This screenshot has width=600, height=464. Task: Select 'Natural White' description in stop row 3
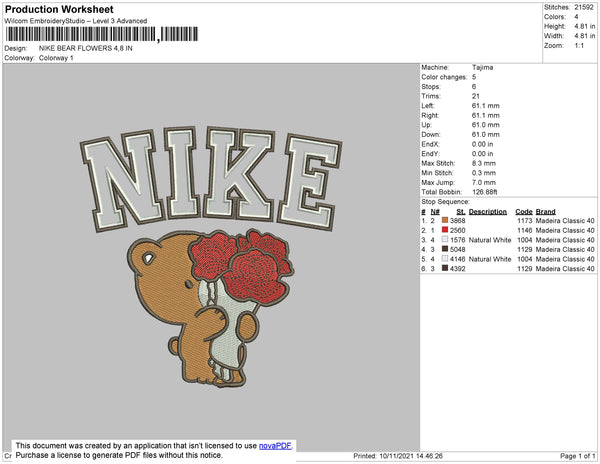click(490, 240)
